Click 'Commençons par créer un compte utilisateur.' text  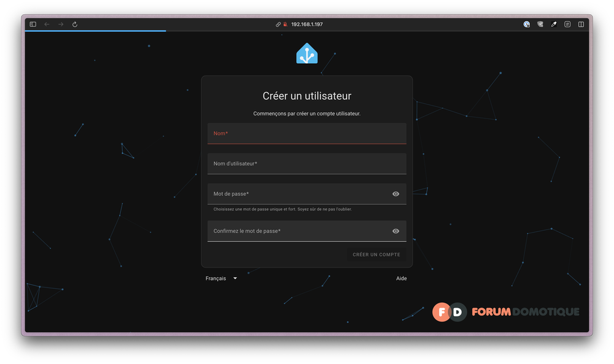[x=307, y=114]
